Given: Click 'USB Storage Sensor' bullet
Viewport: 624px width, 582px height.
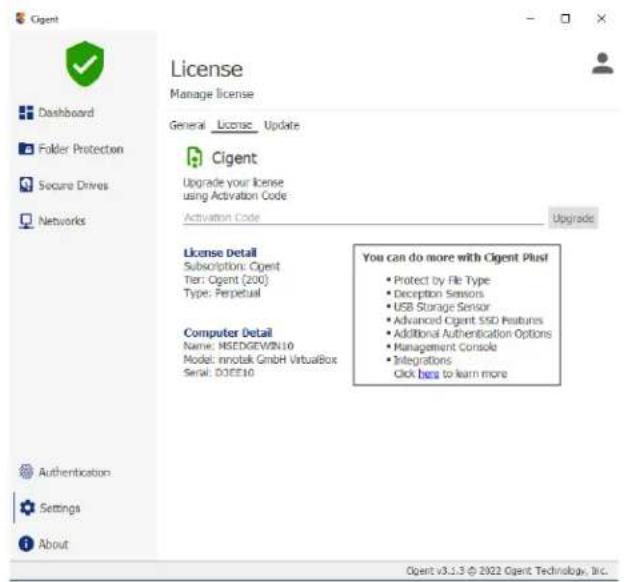Looking at the screenshot, I should [x=441, y=307].
